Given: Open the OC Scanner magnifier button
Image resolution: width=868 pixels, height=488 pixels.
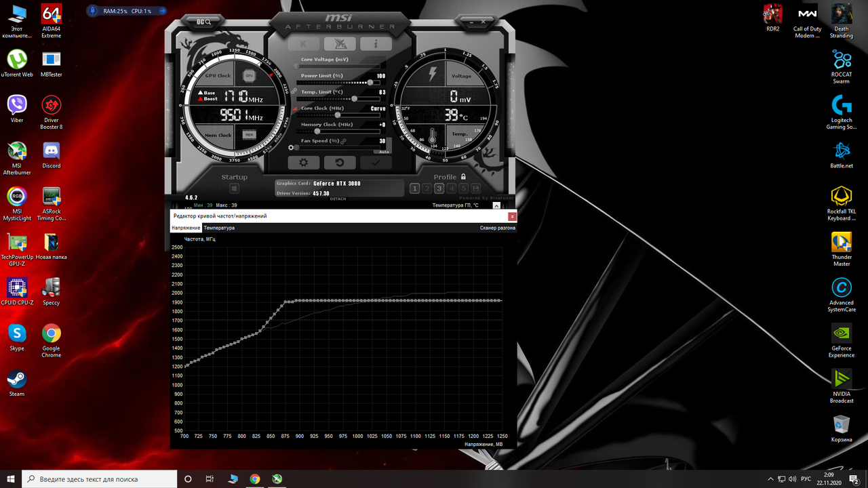Looking at the screenshot, I should pos(204,22).
